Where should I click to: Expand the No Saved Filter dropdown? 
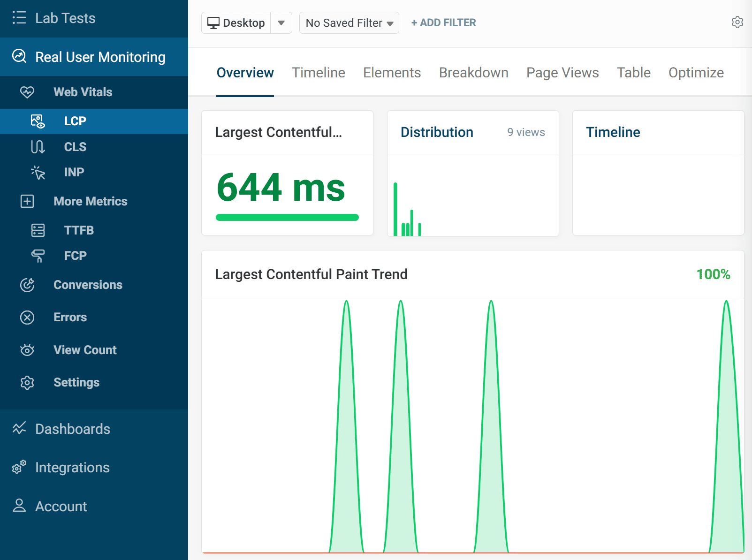[349, 23]
